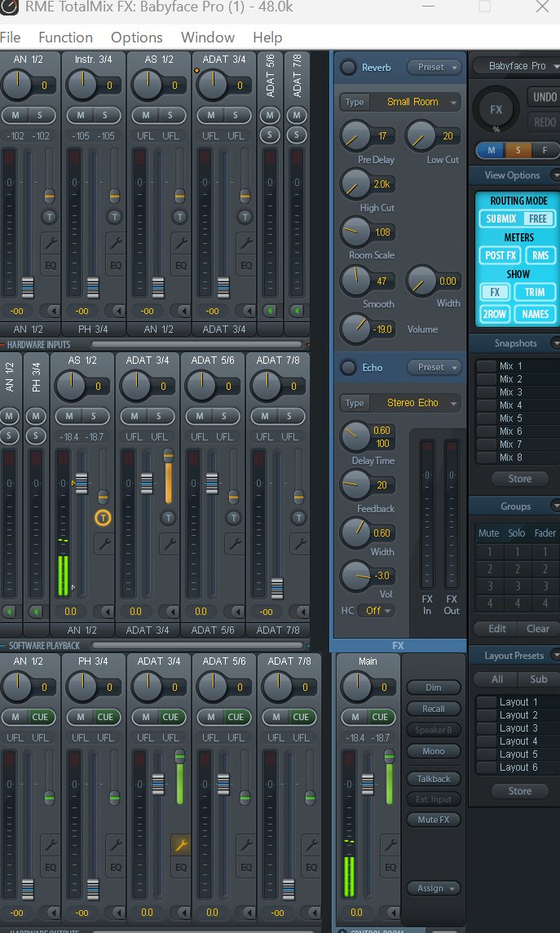560x933 pixels.
Task: Click the Reverb Pre Delay knob
Action: [x=355, y=135]
